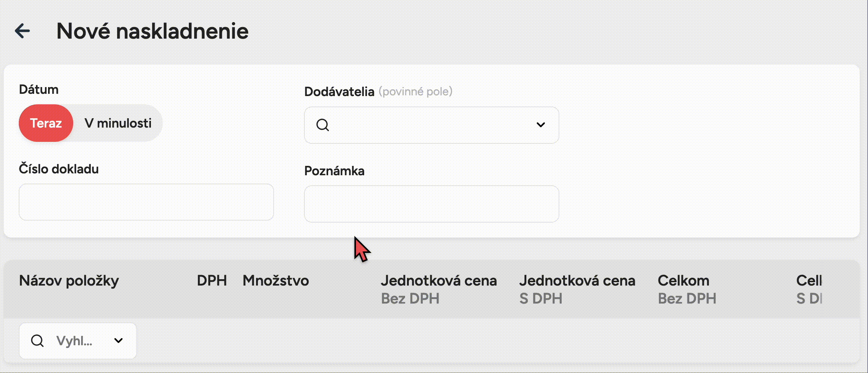Click Jednotková cena S DPH header

(x=577, y=289)
